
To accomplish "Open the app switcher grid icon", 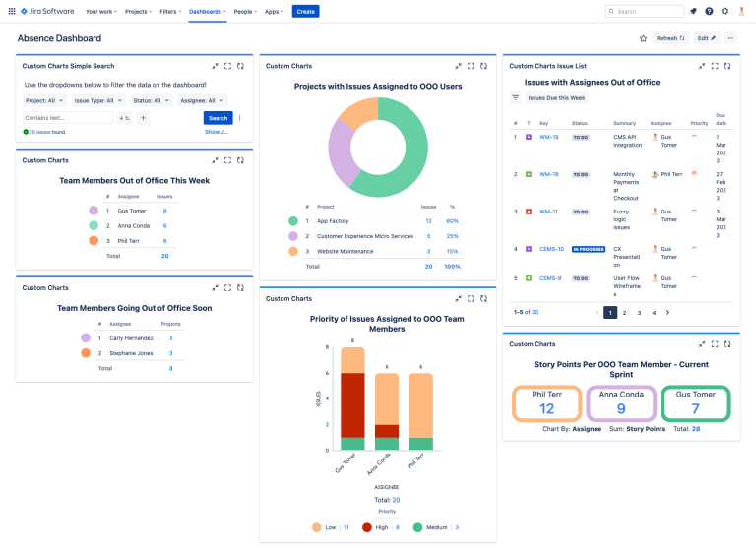I will pyautogui.click(x=12, y=11).
